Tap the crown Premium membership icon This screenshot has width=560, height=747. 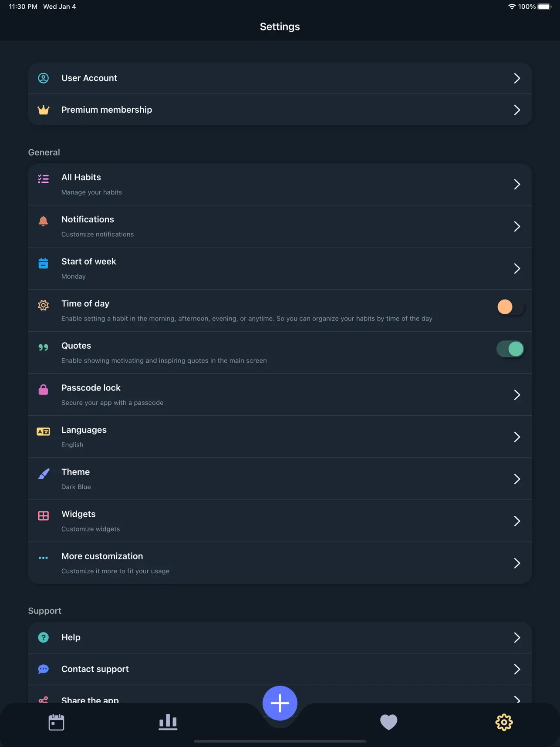click(x=44, y=110)
